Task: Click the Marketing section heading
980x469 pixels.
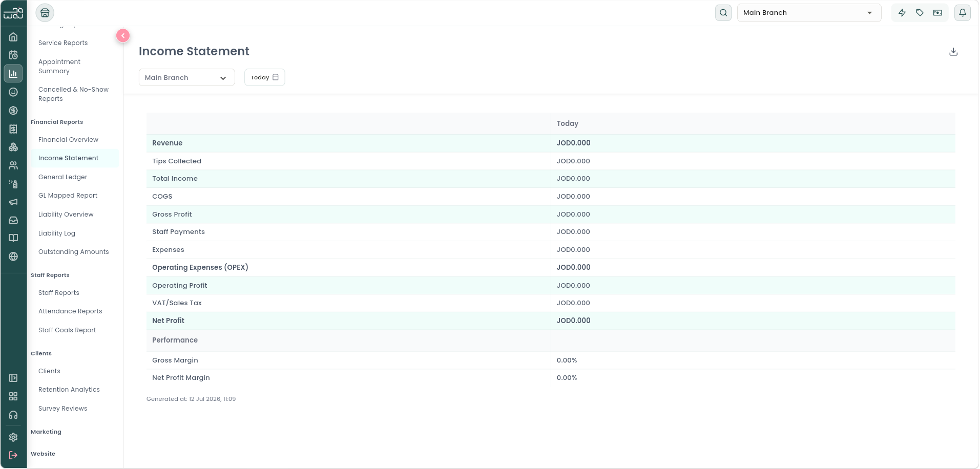Action: pyautogui.click(x=46, y=432)
